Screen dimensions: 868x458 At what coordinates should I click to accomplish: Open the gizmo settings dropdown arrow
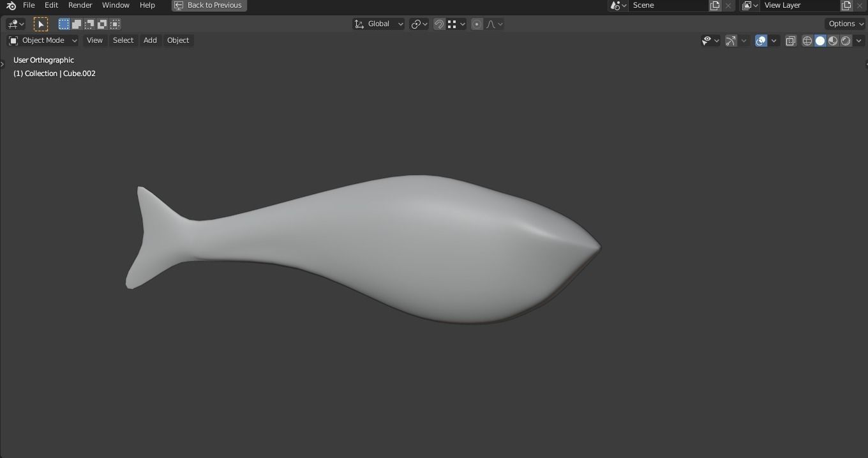click(744, 41)
